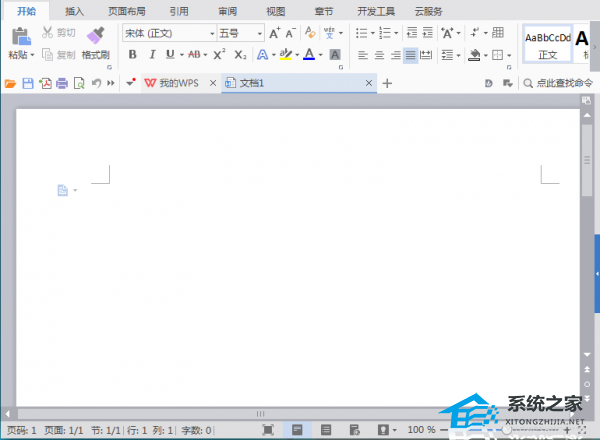Add new document tab with plus
This screenshot has width=600, height=440.
point(387,83)
